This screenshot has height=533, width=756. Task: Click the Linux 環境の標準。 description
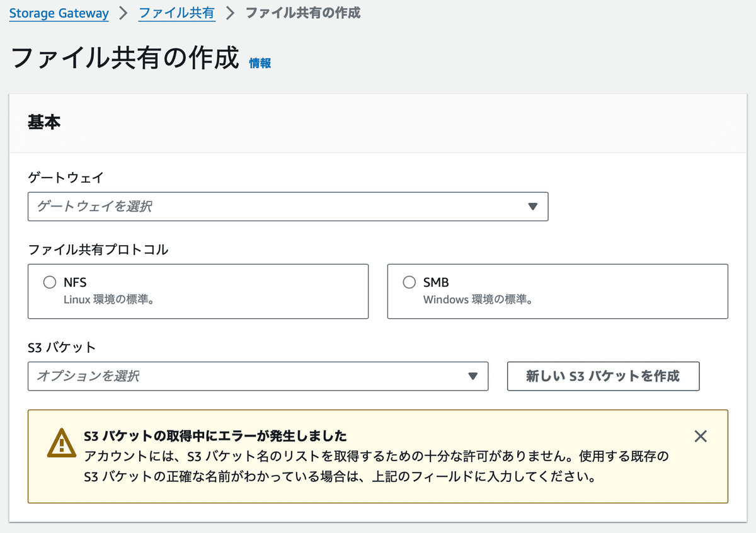pos(110,300)
